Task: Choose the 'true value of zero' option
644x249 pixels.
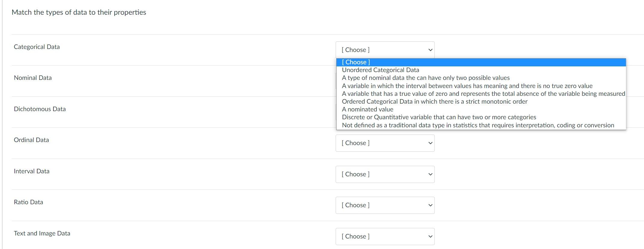Action: 481,94
